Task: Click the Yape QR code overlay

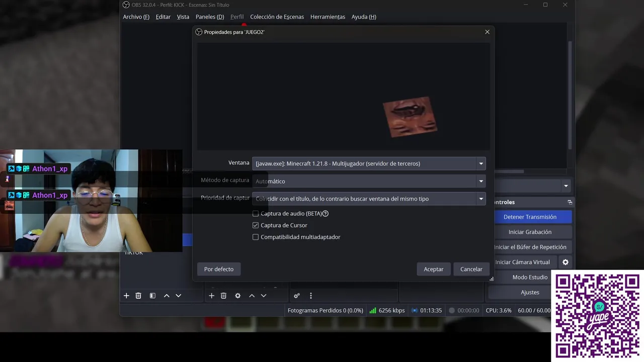Action: pyautogui.click(x=597, y=315)
